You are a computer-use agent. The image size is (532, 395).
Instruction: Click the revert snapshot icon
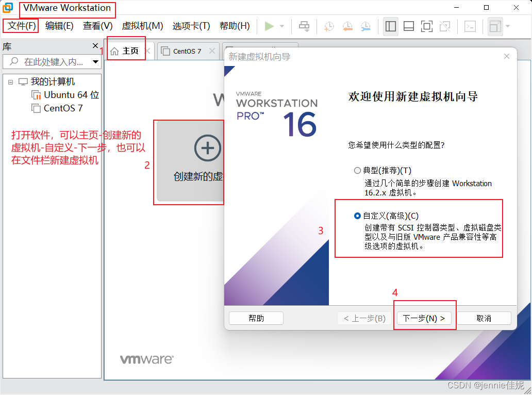click(x=347, y=26)
